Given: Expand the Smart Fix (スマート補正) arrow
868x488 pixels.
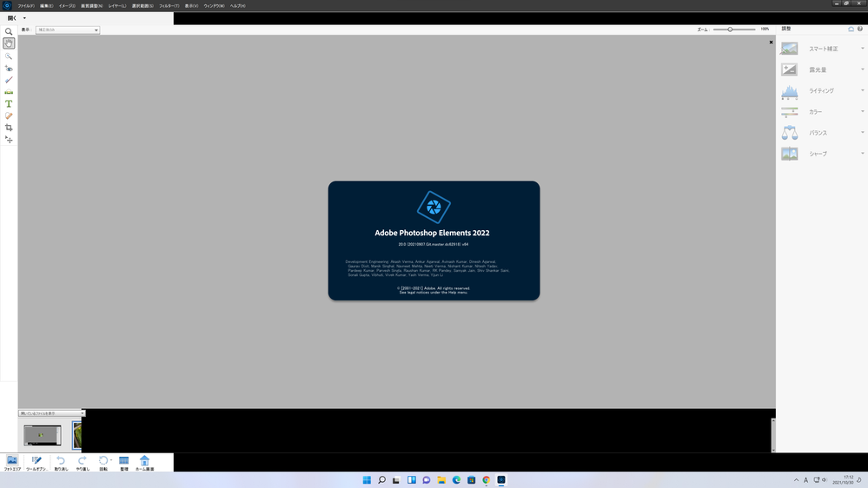Looking at the screenshot, I should [862, 49].
